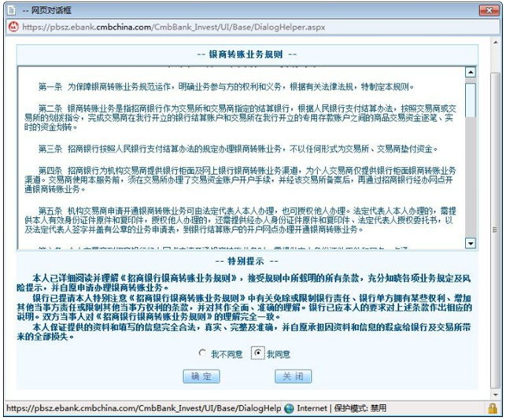Select the 我同意 radio button
Viewport: 506px width, 420px height.
click(258, 353)
